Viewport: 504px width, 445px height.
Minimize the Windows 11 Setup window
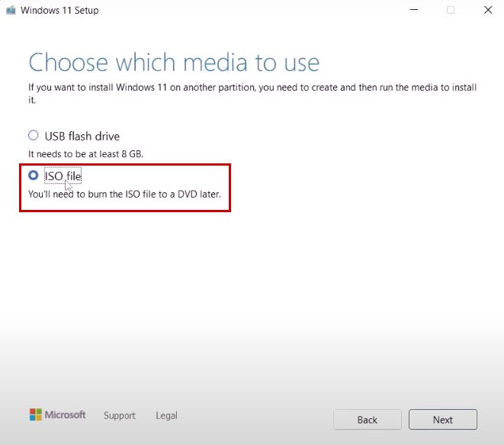point(414,10)
